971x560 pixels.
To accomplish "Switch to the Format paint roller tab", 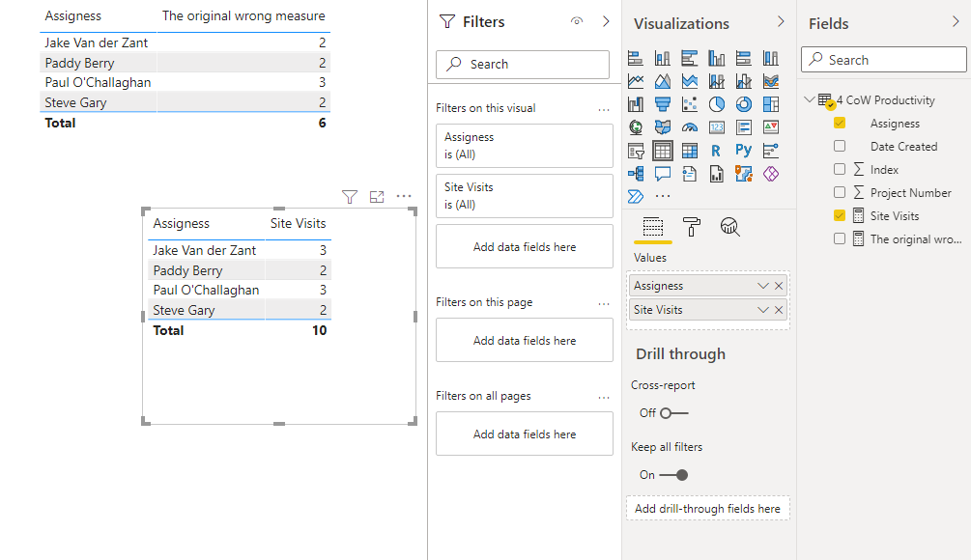I will (691, 227).
